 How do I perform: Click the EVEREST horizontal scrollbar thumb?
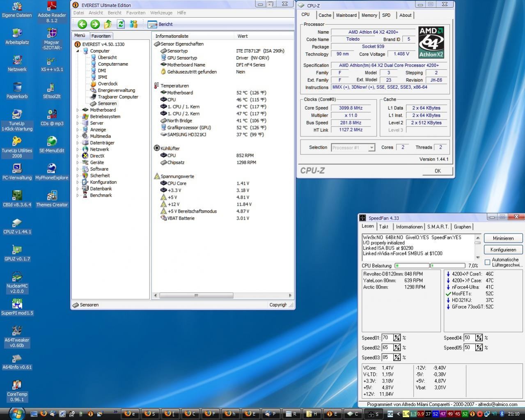[x=196, y=295]
